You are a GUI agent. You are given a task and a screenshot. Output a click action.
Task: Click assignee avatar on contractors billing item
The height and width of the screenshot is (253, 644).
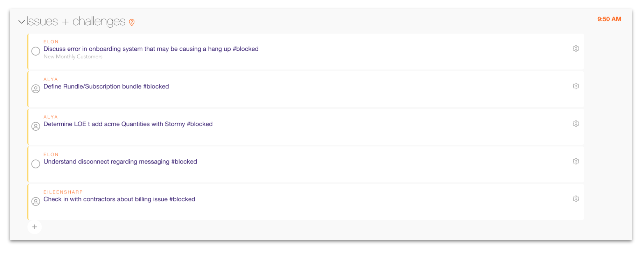36,201
